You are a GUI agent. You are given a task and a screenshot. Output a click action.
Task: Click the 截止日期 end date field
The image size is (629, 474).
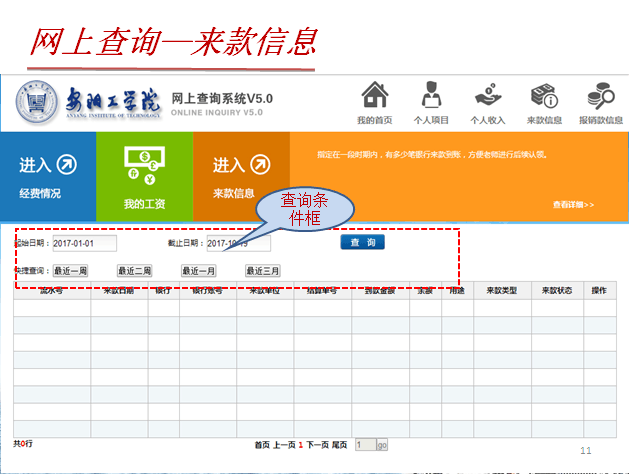[x=238, y=243]
